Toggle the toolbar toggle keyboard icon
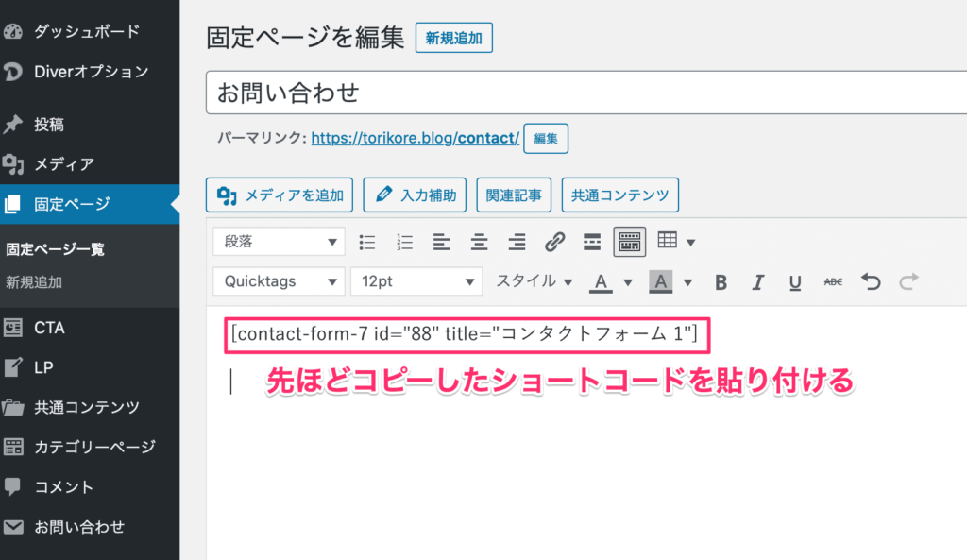The image size is (967, 560). click(630, 242)
